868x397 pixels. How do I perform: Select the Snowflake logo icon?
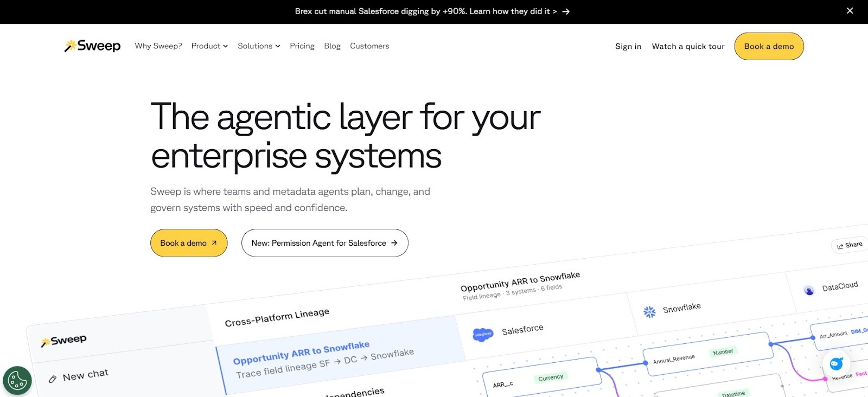649,312
